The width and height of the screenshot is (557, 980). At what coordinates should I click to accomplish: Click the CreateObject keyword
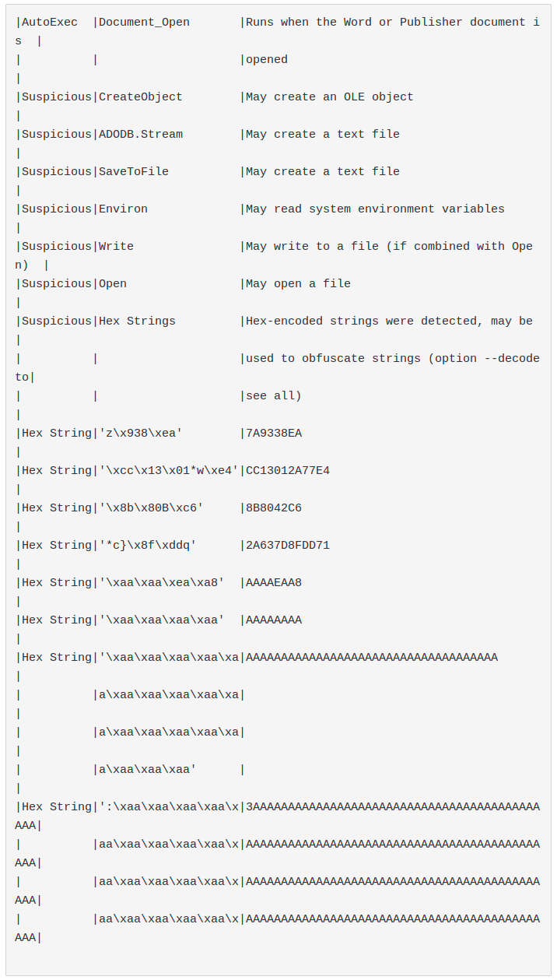point(140,97)
